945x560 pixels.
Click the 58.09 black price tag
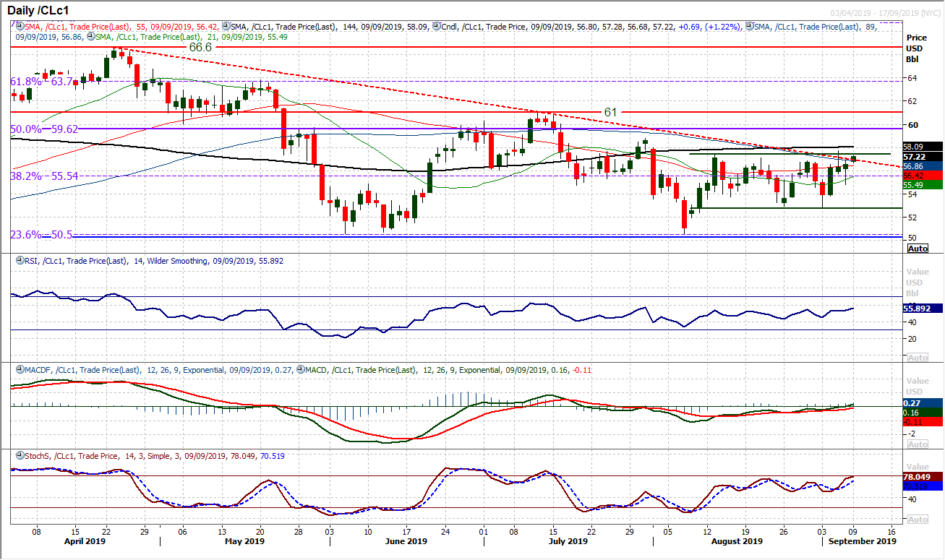click(x=923, y=147)
